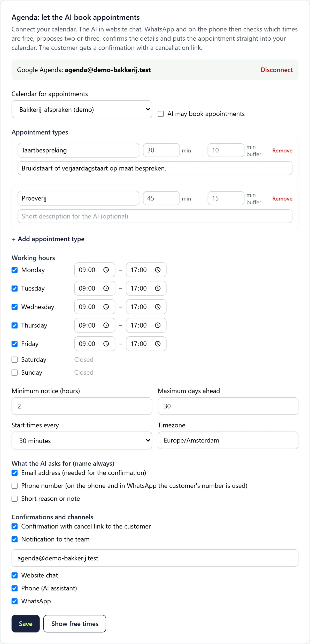The height and width of the screenshot is (644, 310).
Task: Edit Taartbespreking buffer of 10 minutes
Action: pyautogui.click(x=226, y=150)
